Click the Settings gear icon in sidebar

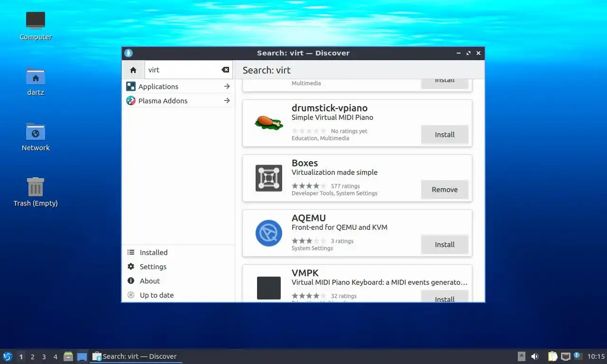click(x=131, y=266)
